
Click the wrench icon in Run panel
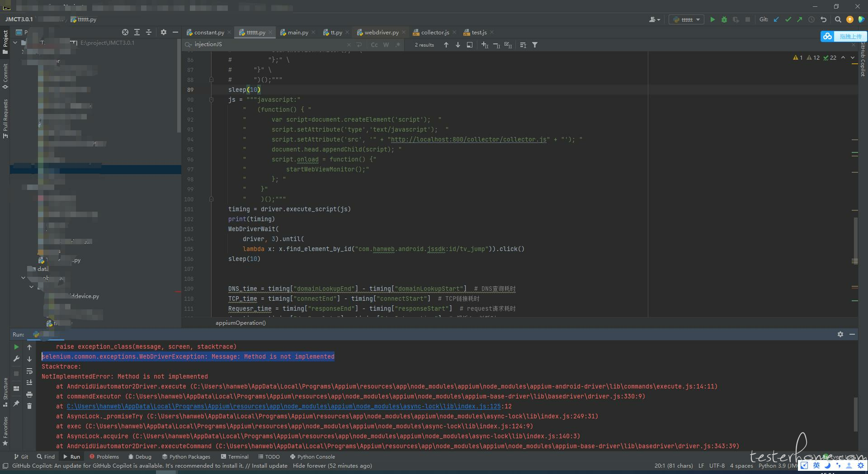pyautogui.click(x=16, y=359)
